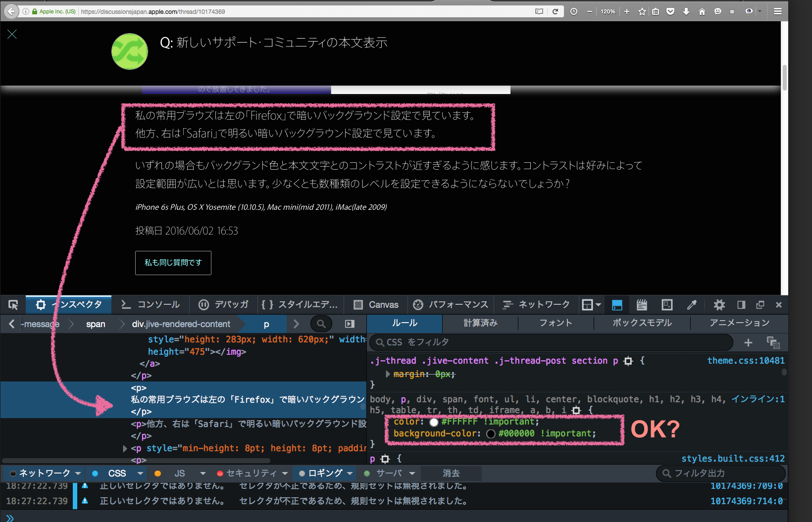Image resolution: width=812 pixels, height=522 pixels.
Task: Expand the p style min-height node
Action: coord(125,449)
